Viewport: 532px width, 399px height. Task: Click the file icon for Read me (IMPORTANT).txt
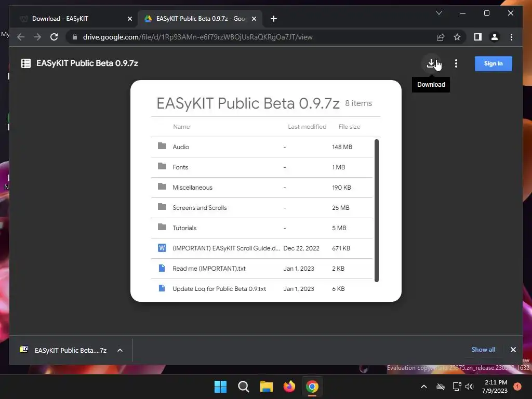[x=162, y=269]
